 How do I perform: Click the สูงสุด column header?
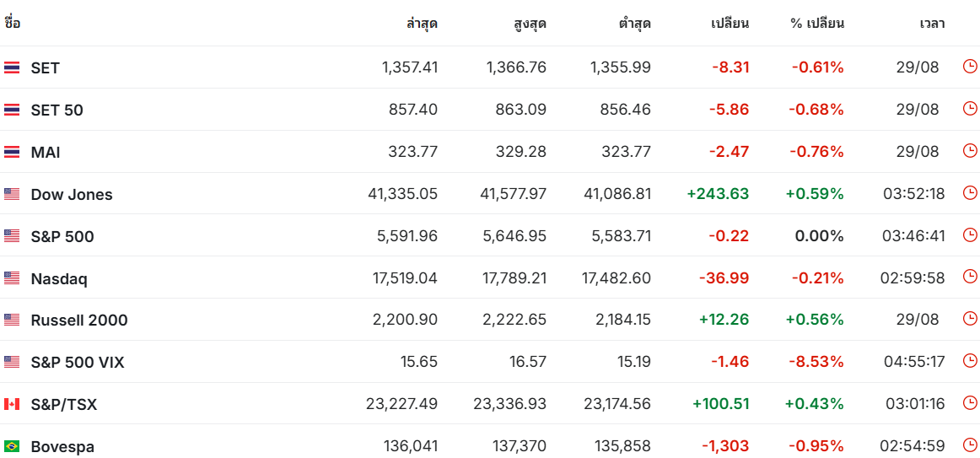point(530,23)
